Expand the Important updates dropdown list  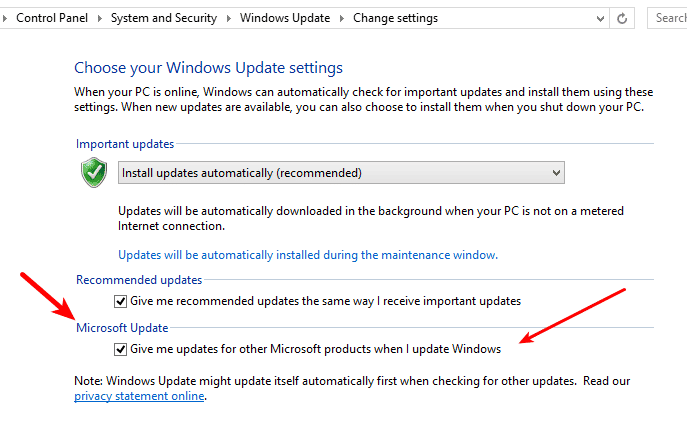pyautogui.click(x=556, y=173)
